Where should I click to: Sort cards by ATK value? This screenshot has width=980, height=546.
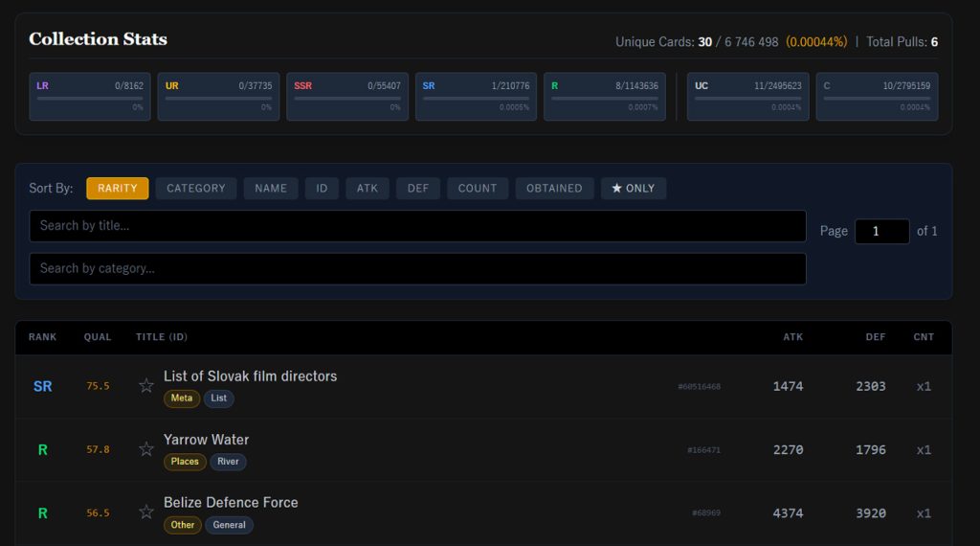click(367, 189)
